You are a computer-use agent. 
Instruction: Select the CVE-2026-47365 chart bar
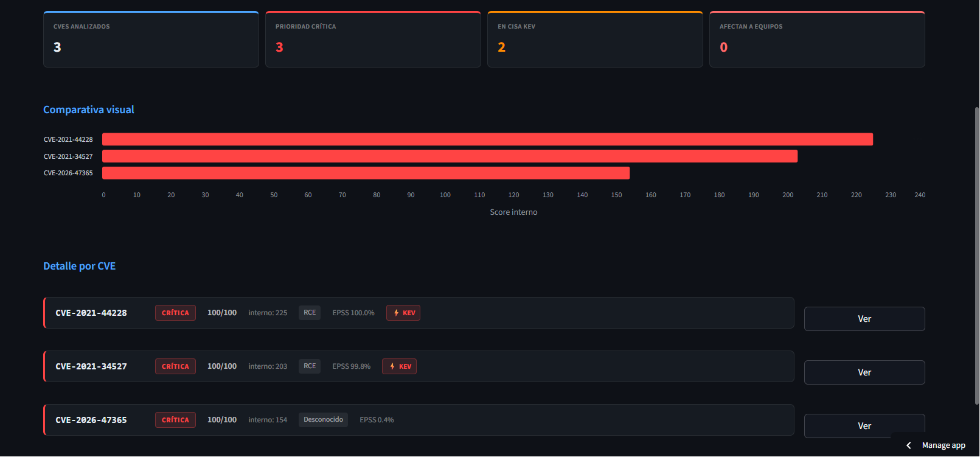(366, 173)
